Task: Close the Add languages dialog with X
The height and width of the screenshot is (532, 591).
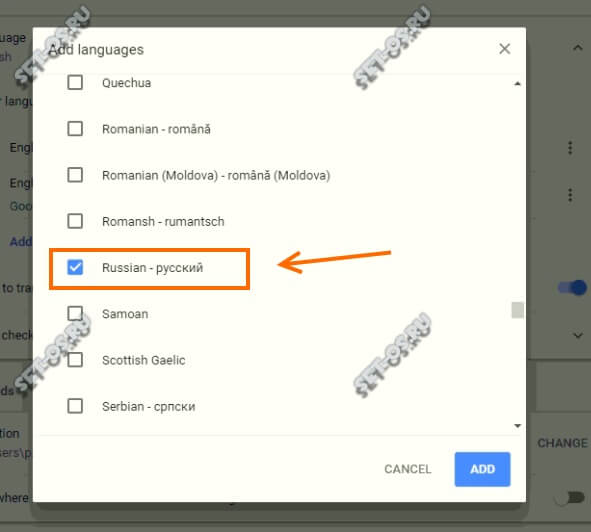Action: 504,49
